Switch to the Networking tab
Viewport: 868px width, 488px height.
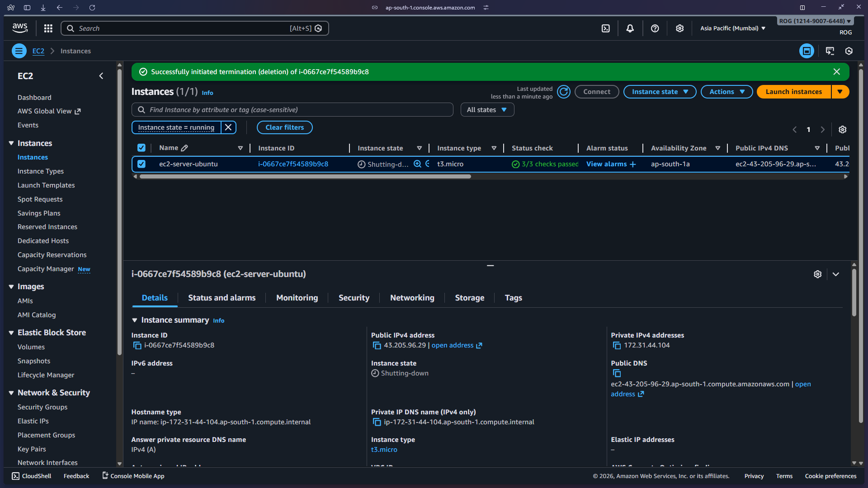point(412,298)
